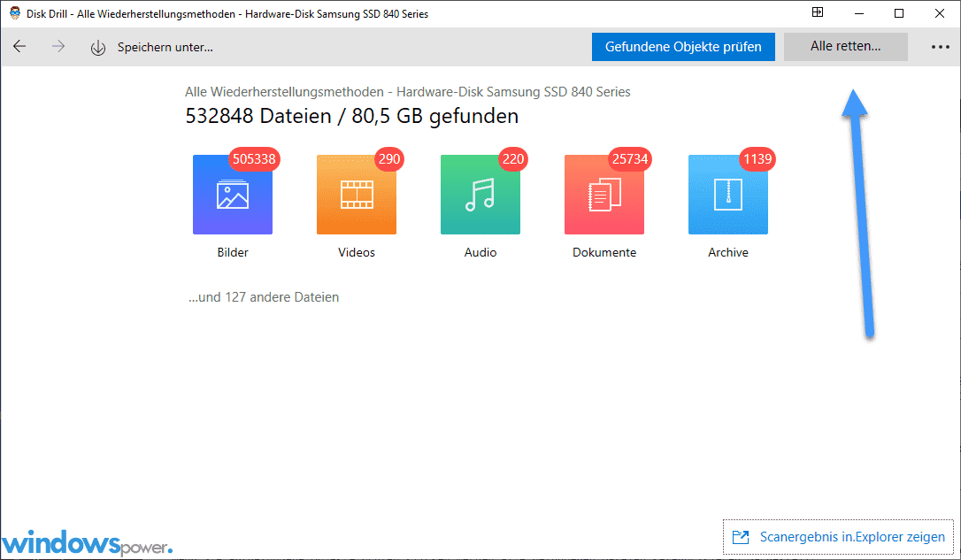Close the Disk Drill window
Screen dimensions: 961x560
pos(940,13)
